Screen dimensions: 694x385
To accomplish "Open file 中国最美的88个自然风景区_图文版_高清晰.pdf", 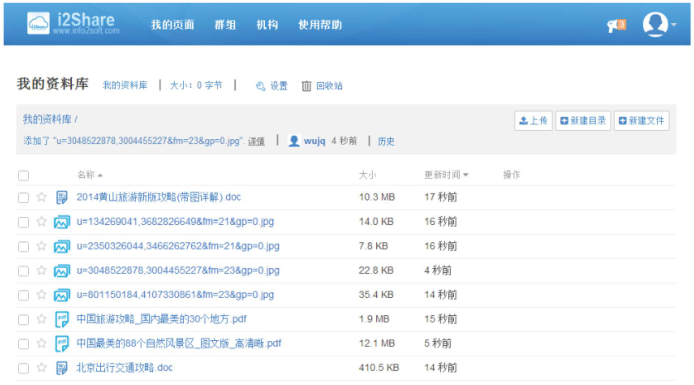I will 179,343.
